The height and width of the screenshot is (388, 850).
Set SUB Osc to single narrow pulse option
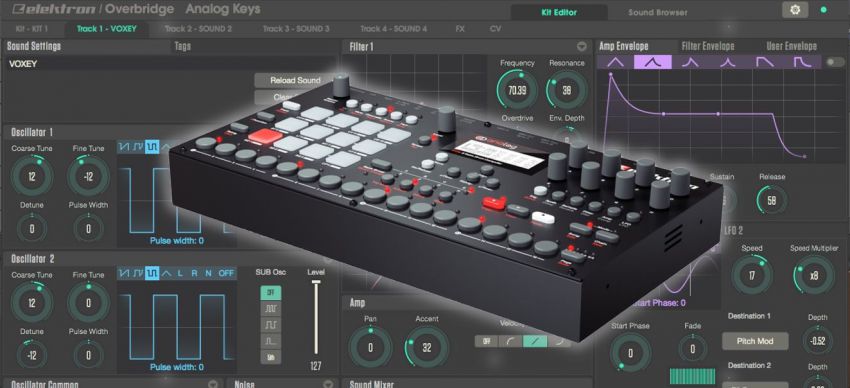click(271, 341)
